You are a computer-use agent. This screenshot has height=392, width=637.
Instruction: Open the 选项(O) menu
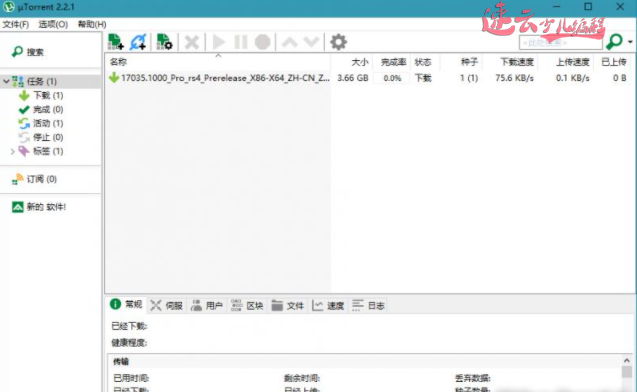53,24
